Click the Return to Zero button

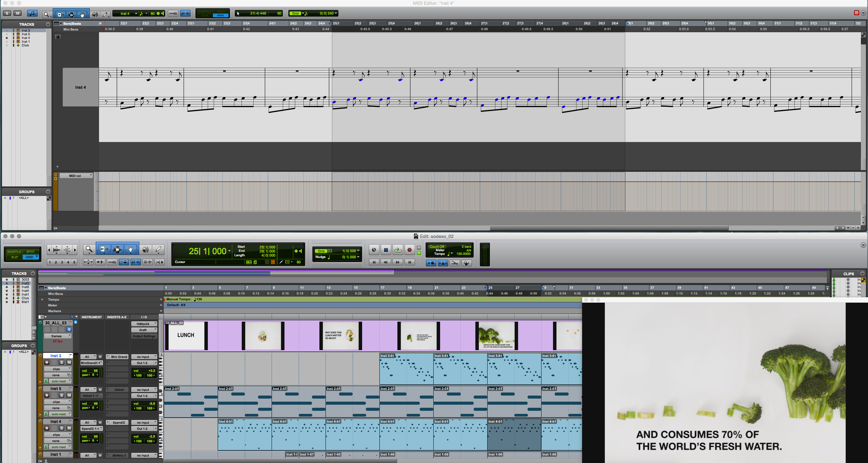pos(374,262)
